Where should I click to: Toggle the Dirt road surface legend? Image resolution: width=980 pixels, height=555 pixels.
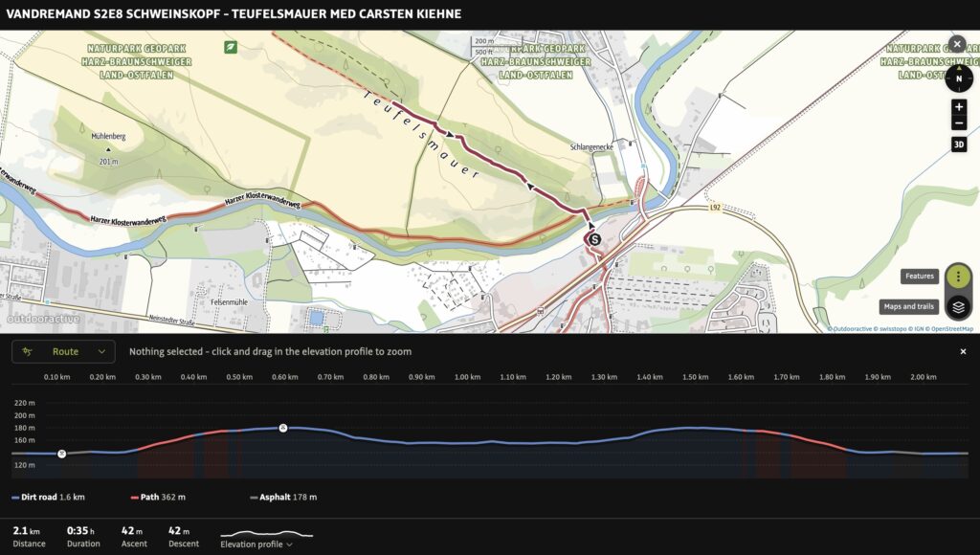click(x=48, y=498)
